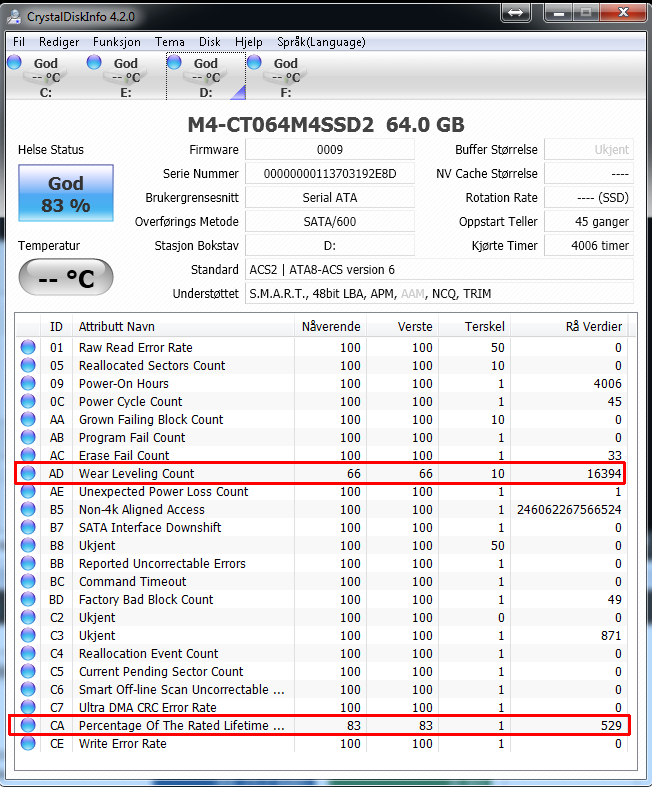Viewport: 652px width, 787px height.
Task: Click status icon for Reported Uncorrectable Errors
Action: 28,564
